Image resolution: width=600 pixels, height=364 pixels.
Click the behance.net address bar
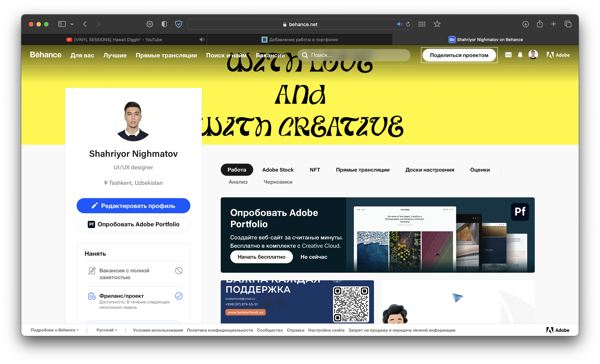pyautogui.click(x=300, y=24)
